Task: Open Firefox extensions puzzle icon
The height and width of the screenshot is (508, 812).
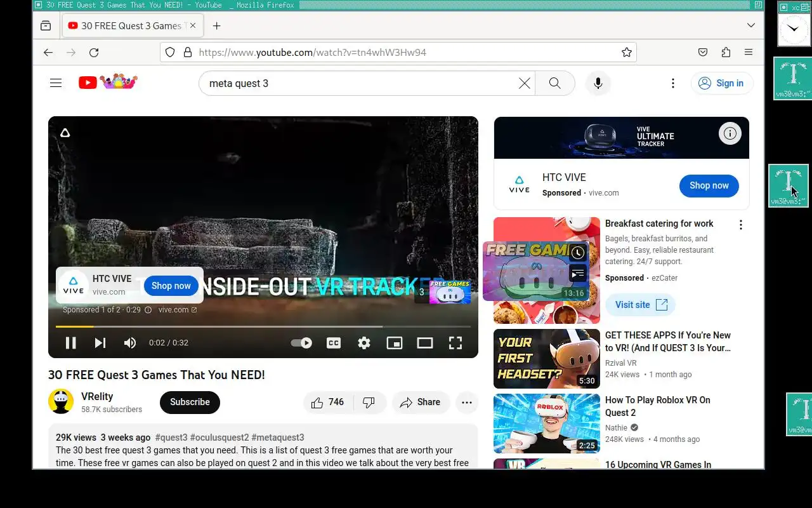Action: 726,53
